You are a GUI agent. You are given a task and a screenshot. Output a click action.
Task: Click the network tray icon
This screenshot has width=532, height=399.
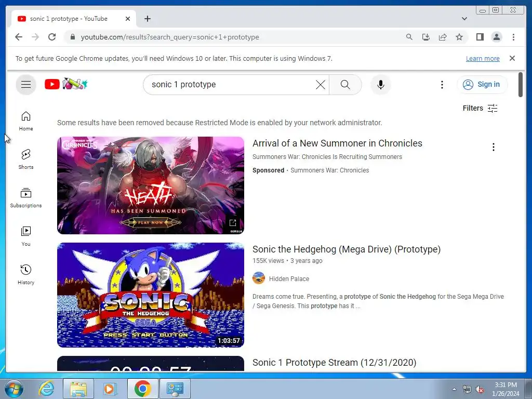click(467, 390)
